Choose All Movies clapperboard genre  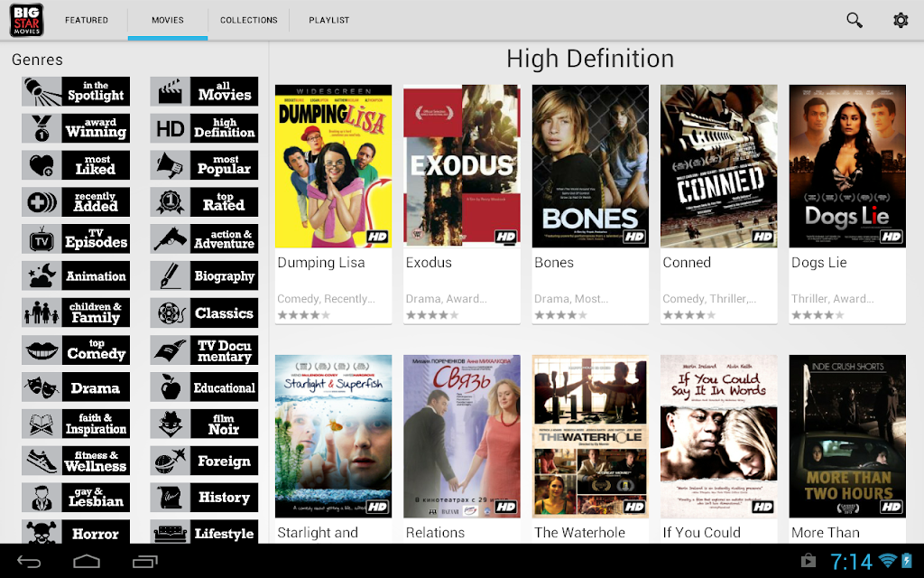point(204,91)
